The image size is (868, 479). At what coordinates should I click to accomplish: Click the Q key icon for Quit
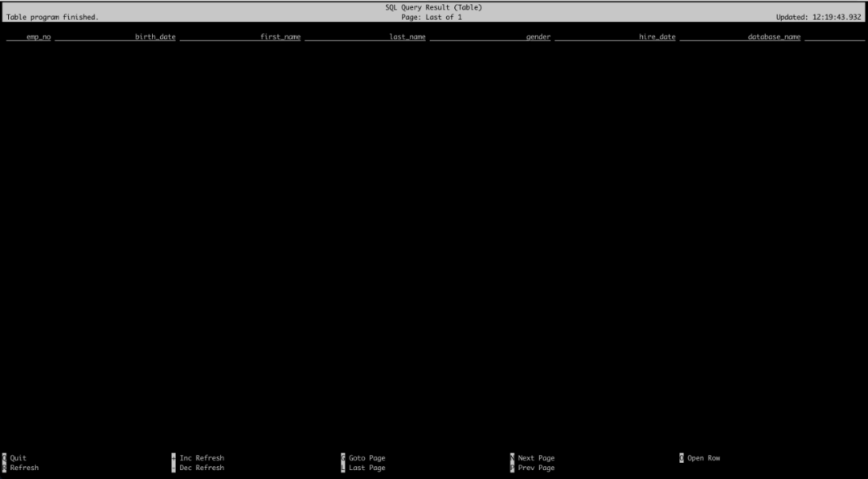[x=4, y=457]
